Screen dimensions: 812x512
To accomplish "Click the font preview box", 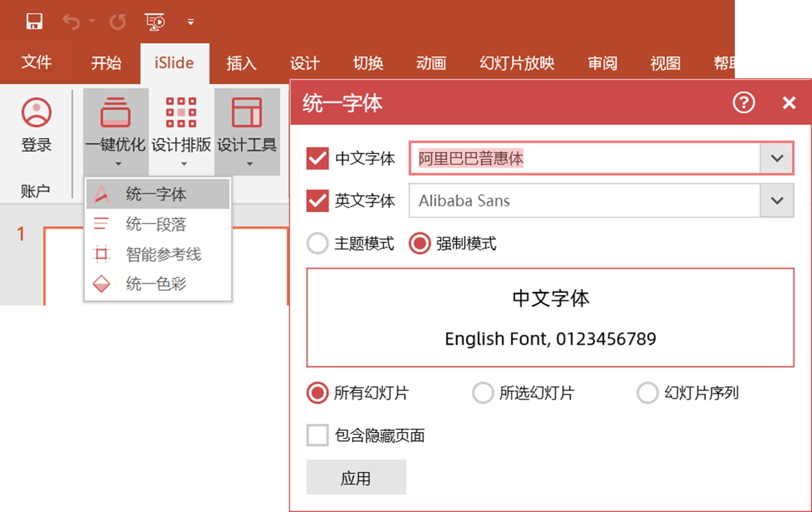I will pyautogui.click(x=550, y=318).
